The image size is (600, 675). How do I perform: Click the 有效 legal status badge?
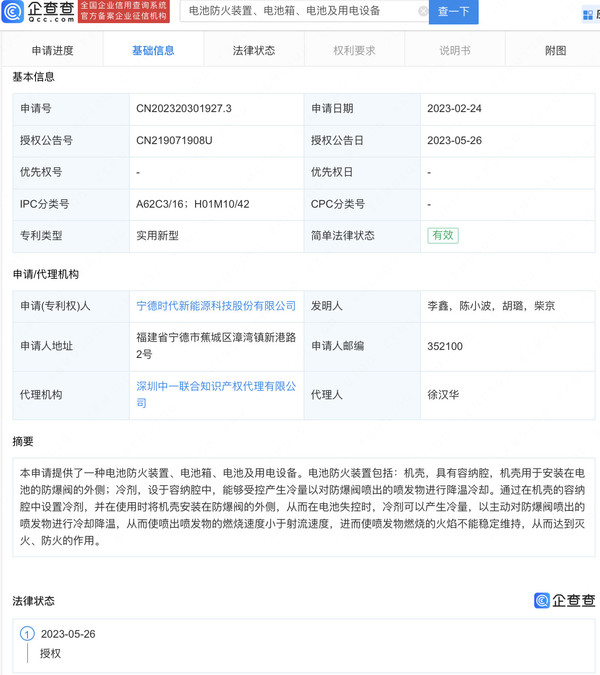pyautogui.click(x=443, y=235)
